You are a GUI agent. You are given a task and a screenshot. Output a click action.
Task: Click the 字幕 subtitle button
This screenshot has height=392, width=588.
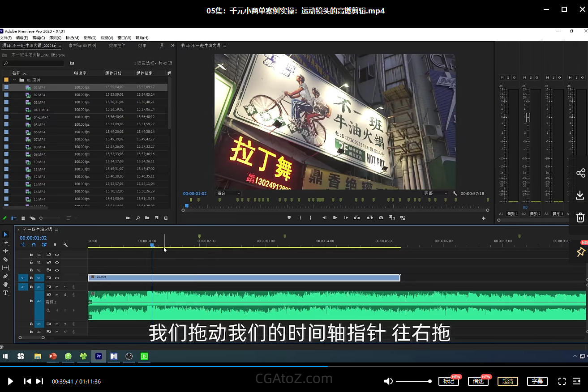coord(537,381)
